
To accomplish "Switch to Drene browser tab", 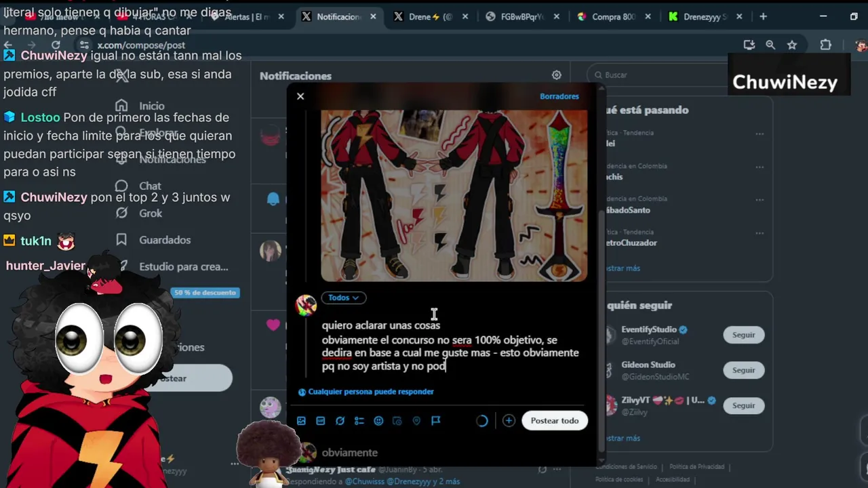I will 431,17.
